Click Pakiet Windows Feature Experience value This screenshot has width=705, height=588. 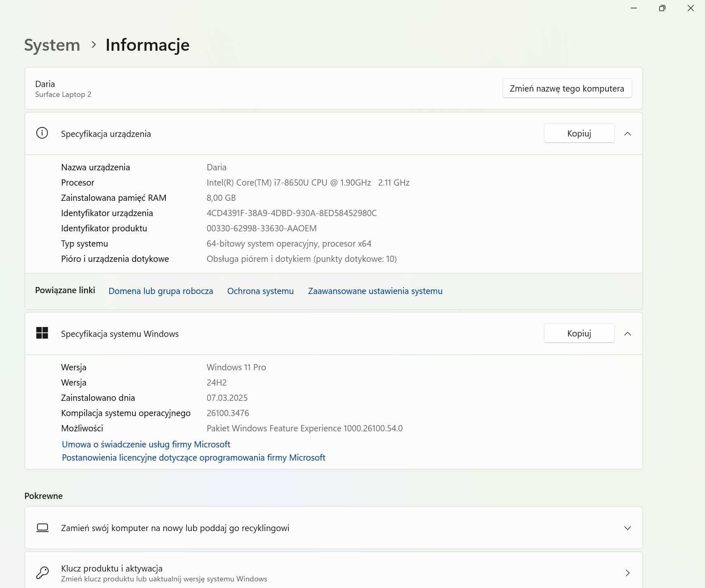(x=304, y=428)
